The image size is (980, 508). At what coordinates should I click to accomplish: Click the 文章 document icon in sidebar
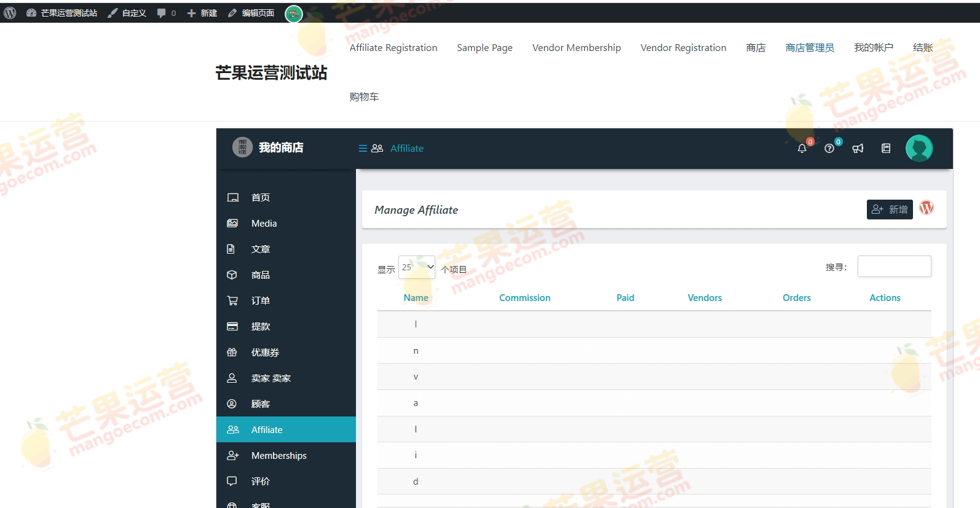pyautogui.click(x=231, y=249)
